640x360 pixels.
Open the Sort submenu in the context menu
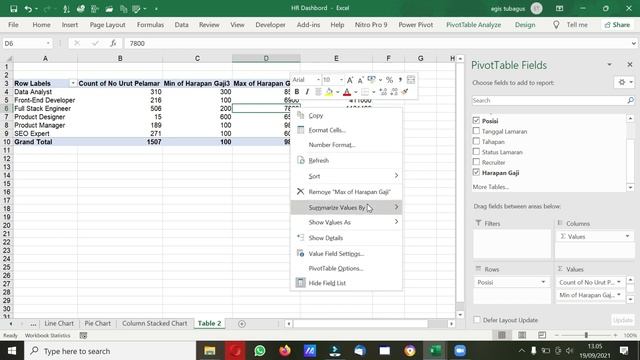[346, 176]
